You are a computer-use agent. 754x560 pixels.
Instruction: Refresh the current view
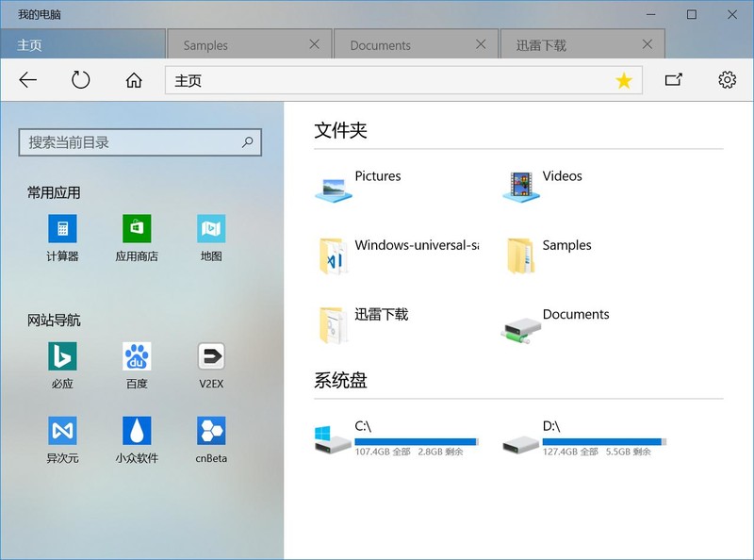coord(82,80)
